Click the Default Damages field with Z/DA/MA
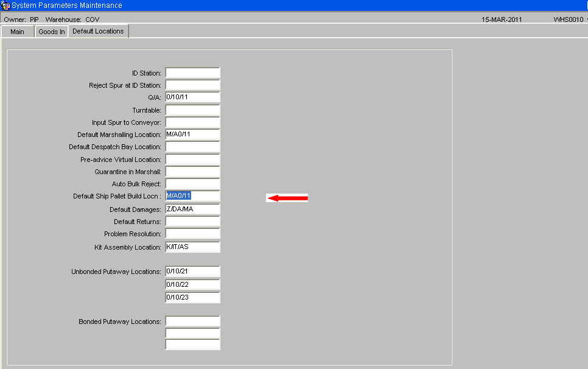 click(x=193, y=209)
